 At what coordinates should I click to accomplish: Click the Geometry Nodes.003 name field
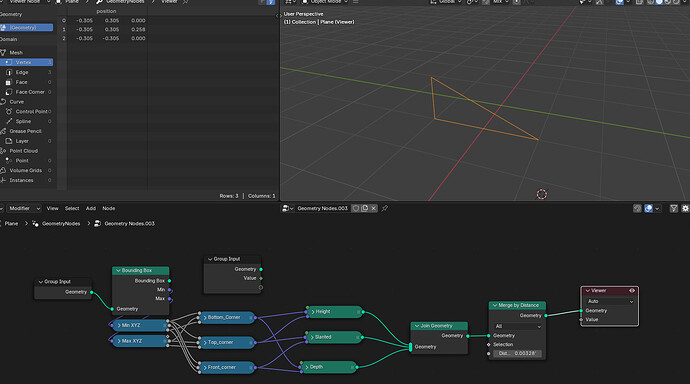(323, 208)
